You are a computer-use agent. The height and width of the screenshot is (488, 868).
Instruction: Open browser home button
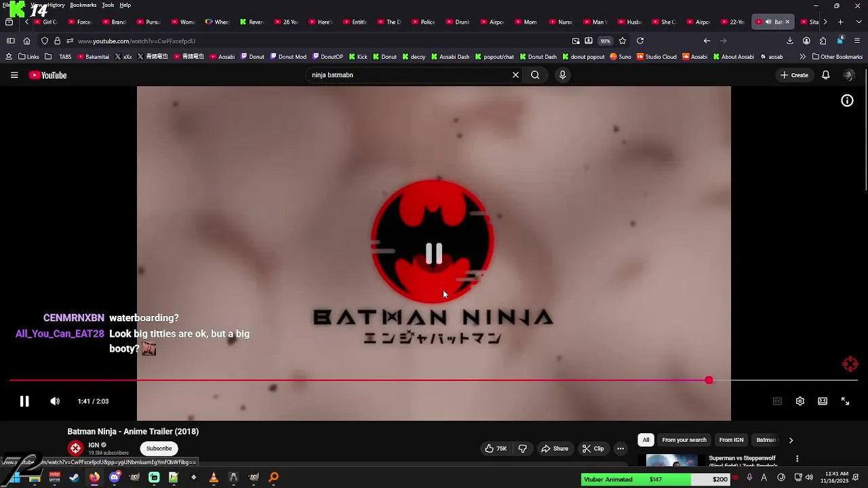pyautogui.click(x=27, y=41)
